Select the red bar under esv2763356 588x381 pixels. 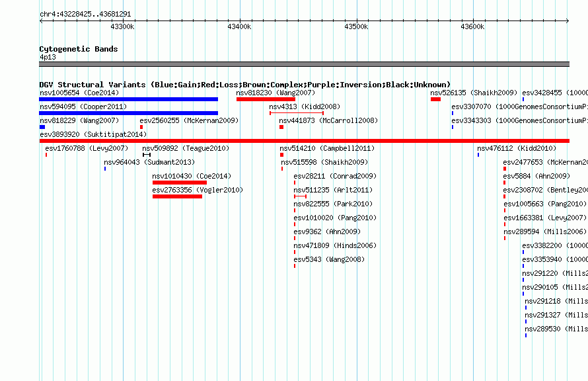[177, 196]
